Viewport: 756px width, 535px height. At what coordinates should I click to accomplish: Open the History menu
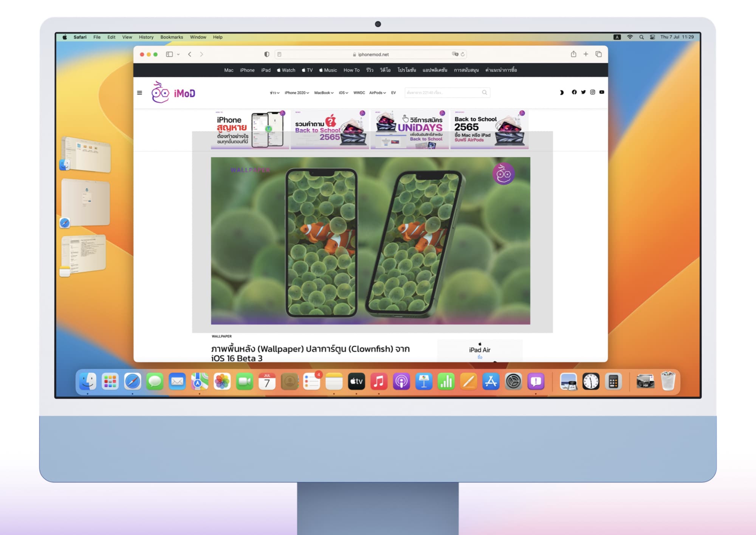tap(146, 37)
